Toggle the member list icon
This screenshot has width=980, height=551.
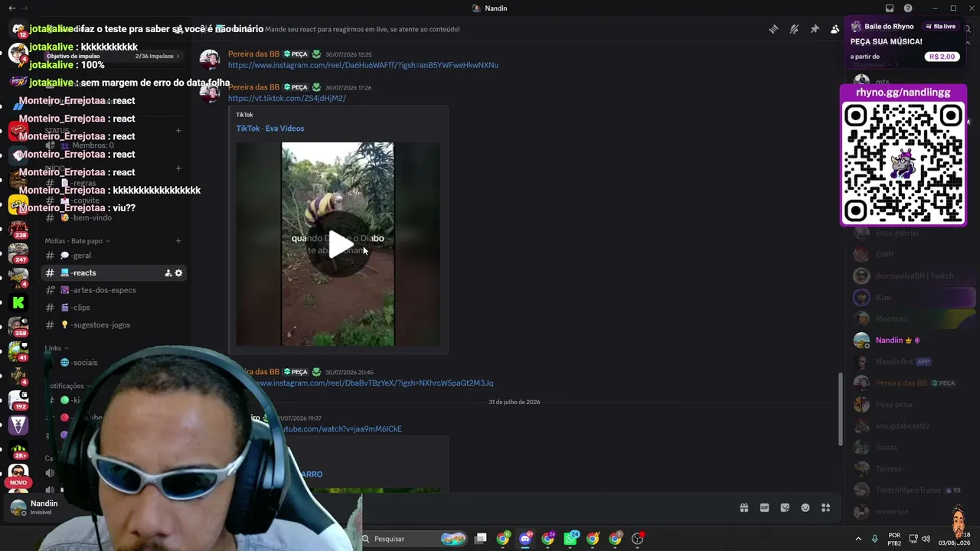(835, 29)
